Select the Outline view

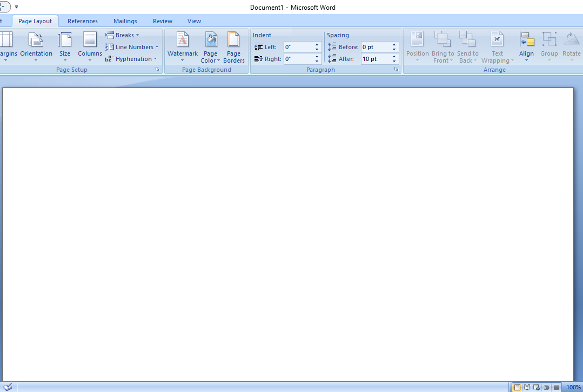pos(547,387)
